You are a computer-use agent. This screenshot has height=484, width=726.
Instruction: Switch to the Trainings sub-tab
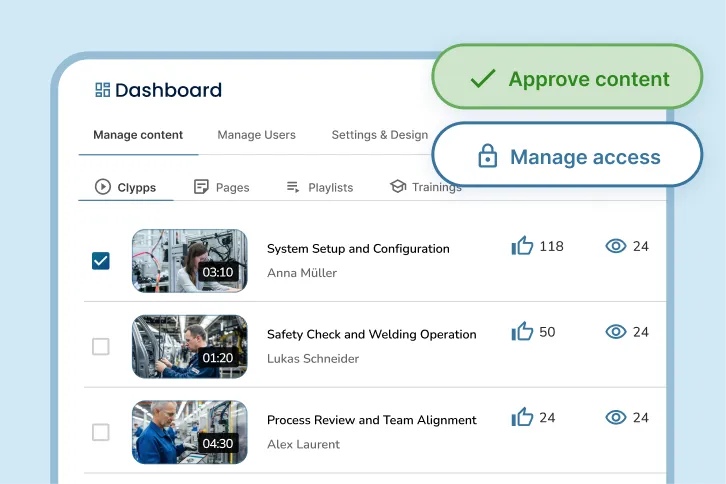[x=425, y=187]
